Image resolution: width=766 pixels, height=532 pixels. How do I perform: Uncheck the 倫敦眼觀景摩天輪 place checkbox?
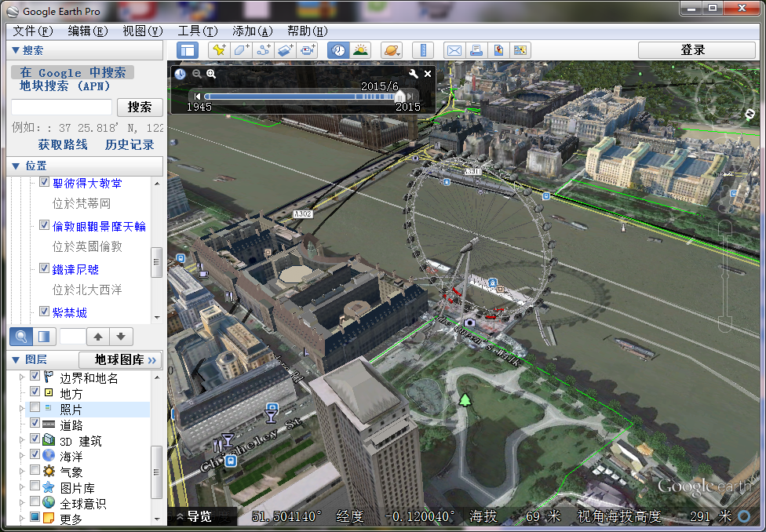[x=44, y=224]
